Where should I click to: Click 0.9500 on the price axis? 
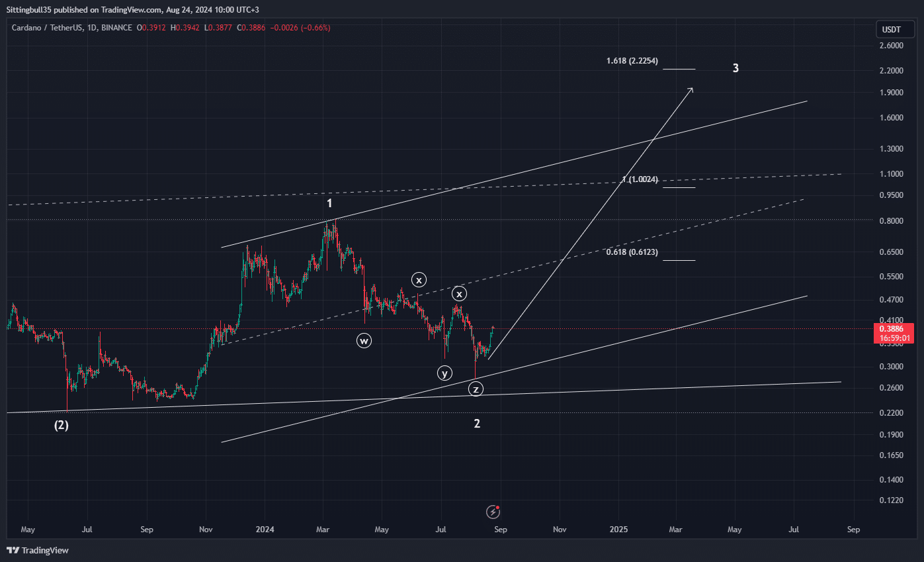(x=893, y=195)
